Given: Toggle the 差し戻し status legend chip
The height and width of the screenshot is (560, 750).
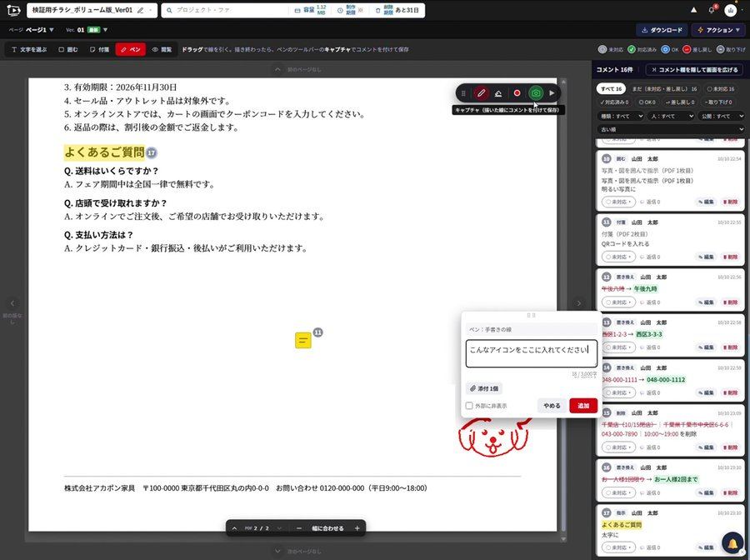Looking at the screenshot, I should pyautogui.click(x=697, y=49).
